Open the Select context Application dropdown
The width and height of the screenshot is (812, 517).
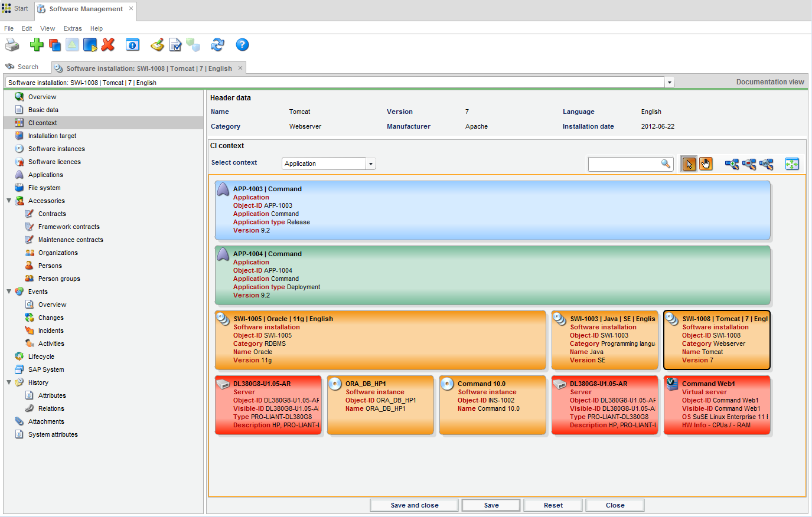pos(370,164)
